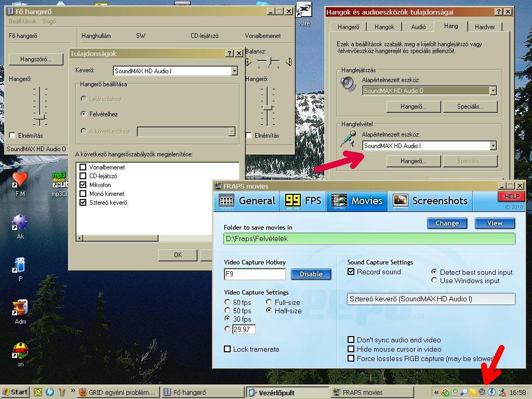Image resolution: width=532 pixels, height=399 pixels.
Task: Click the Hangszóró... button
Action: [x=36, y=59]
